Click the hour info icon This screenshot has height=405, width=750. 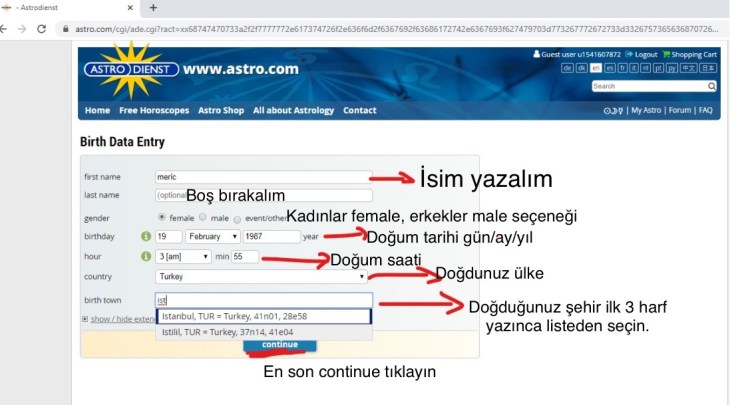tap(146, 256)
